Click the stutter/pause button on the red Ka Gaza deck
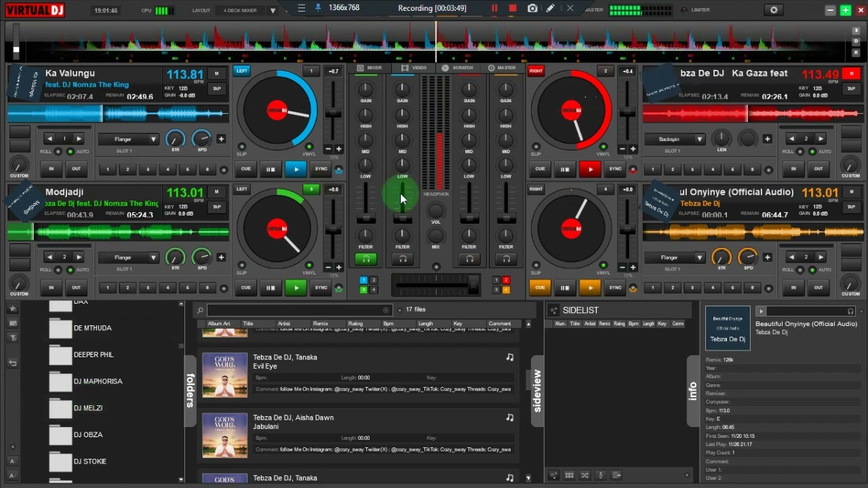This screenshot has height=488, width=868. (x=565, y=169)
